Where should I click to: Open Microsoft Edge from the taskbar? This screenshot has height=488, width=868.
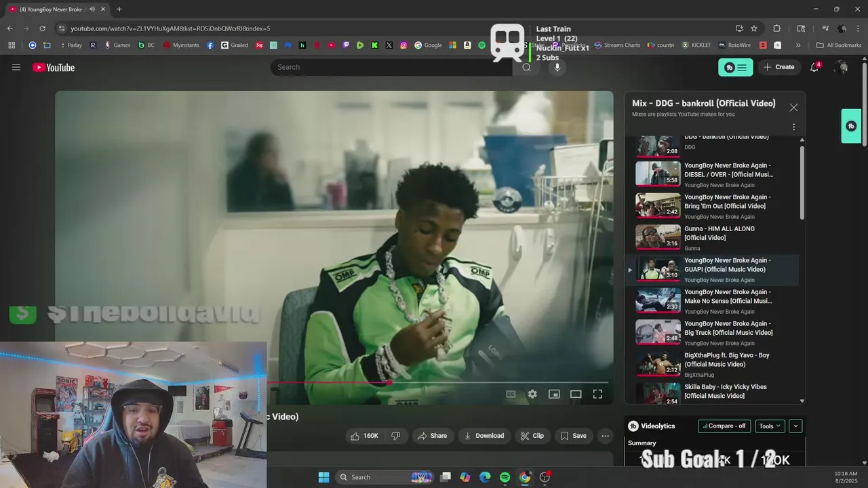[x=485, y=477]
